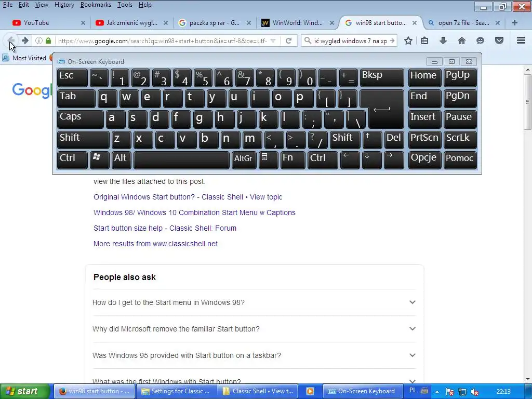Screen dimensions: 532x399
Task: Click the down arrow key on the keyboard
Action: point(371,160)
